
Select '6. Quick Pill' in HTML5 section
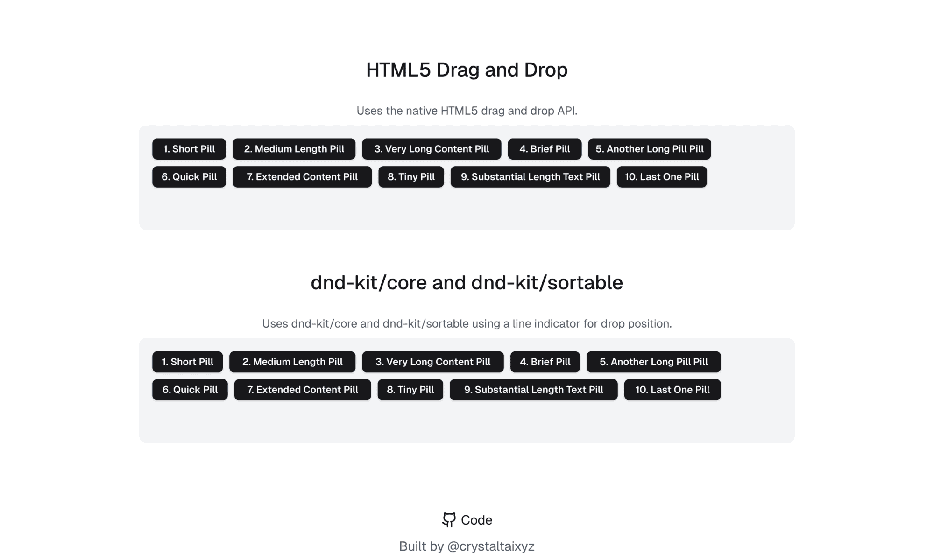189,177
